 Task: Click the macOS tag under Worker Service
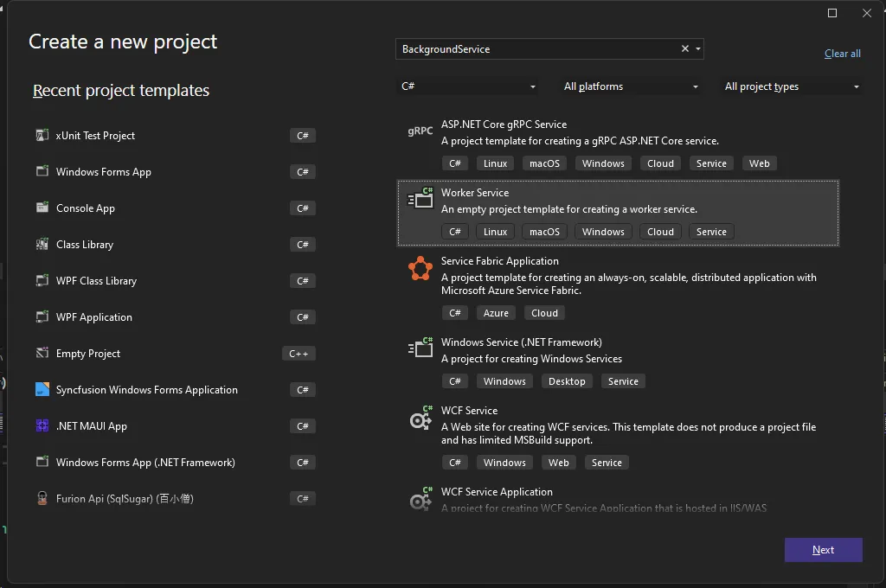pyautogui.click(x=545, y=232)
